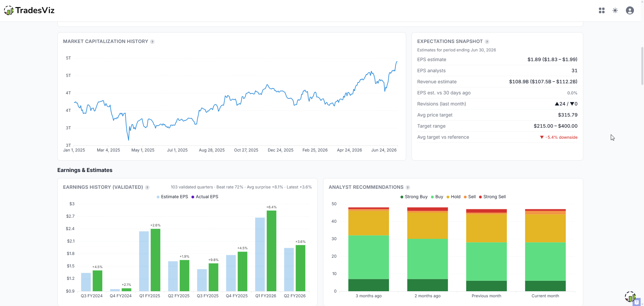This screenshot has width=644, height=306.
Task: Click the Revisions value ▲24 / ▼0
Action: click(566, 104)
